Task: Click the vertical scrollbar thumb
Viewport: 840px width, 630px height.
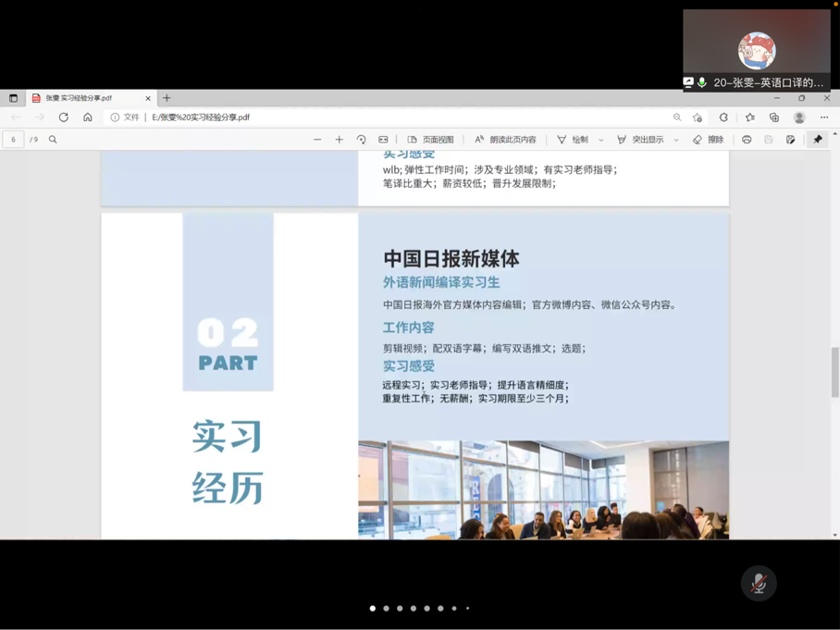Action: pyautogui.click(x=835, y=372)
